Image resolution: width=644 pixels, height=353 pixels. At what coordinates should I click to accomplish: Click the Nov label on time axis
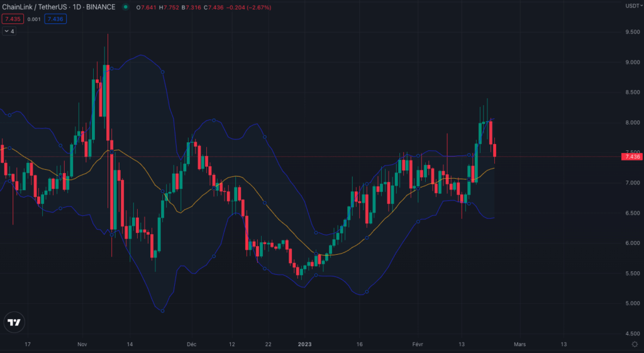tap(82, 345)
